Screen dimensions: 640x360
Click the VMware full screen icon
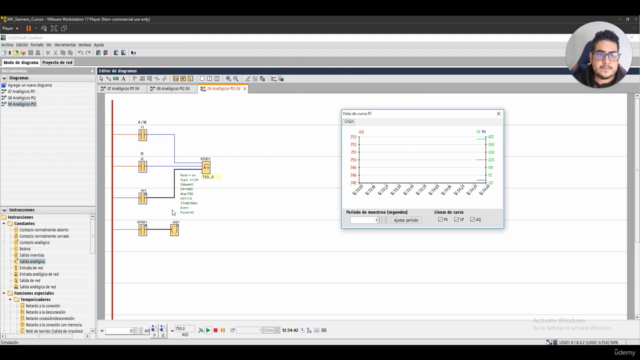pyautogui.click(x=54, y=29)
